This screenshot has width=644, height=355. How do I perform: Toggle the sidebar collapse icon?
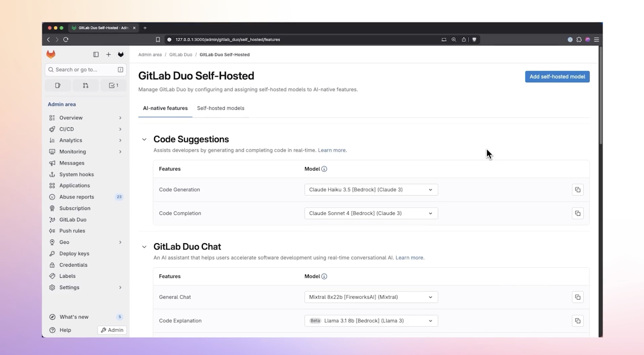coord(96,55)
